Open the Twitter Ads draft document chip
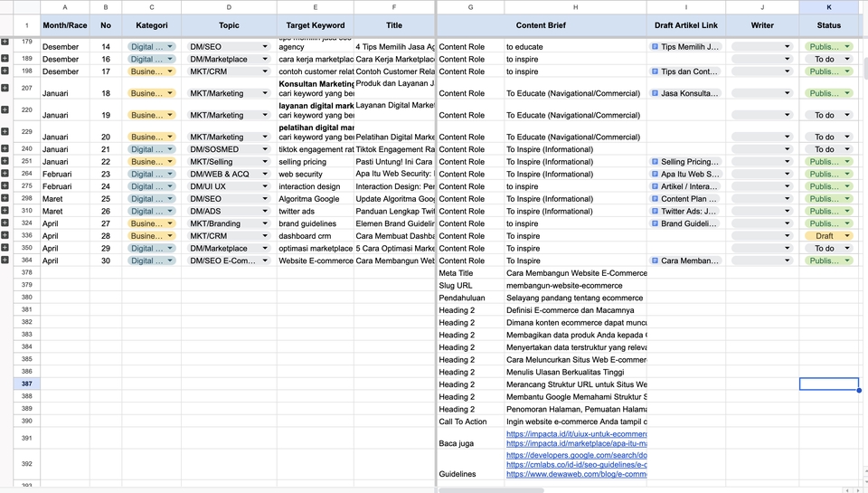This screenshot has height=493, width=868. 685,212
